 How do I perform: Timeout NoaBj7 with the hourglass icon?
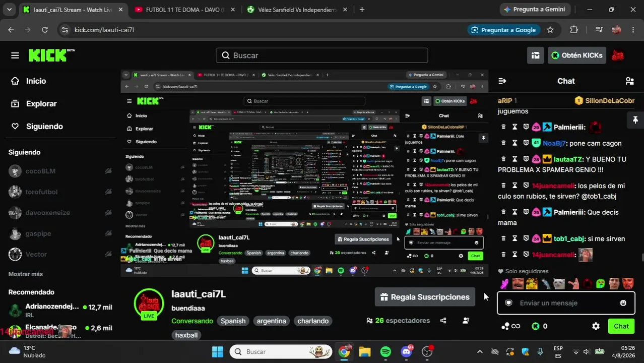[514, 143]
